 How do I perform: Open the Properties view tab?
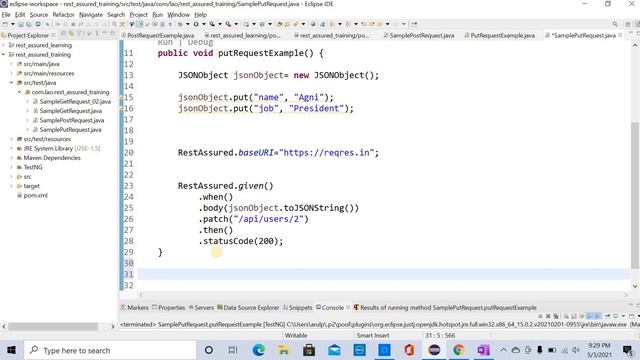pos(169,307)
